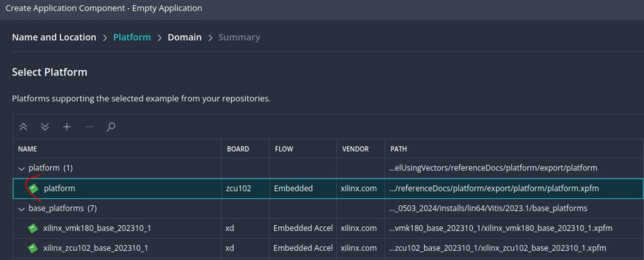Select the xilinx_zcu102_base_202310_1 platform row
This screenshot has width=644, height=260.
328,248
